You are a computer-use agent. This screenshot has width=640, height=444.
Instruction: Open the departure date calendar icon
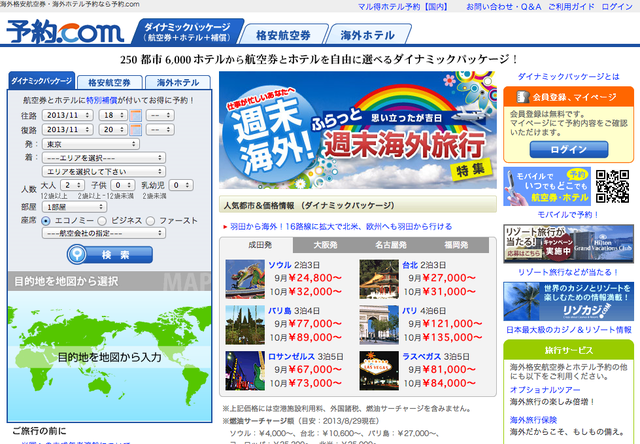click(x=136, y=115)
